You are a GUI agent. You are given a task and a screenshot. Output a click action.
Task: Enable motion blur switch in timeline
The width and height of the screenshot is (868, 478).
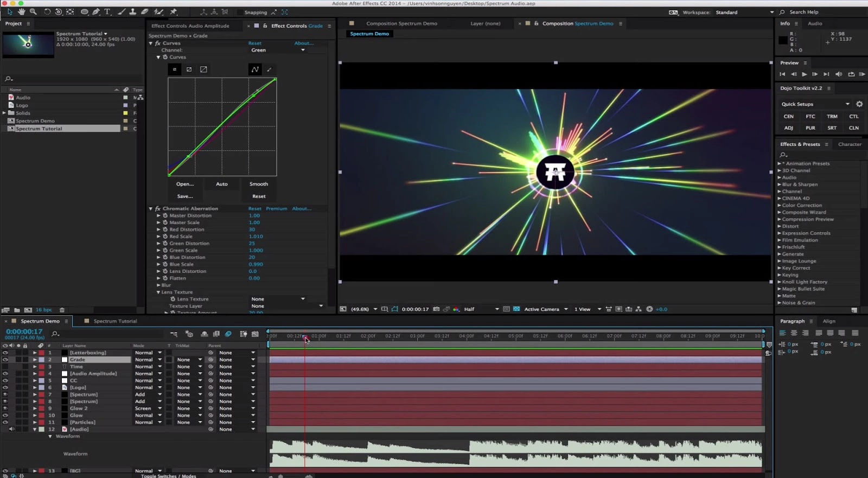pyautogui.click(x=228, y=334)
